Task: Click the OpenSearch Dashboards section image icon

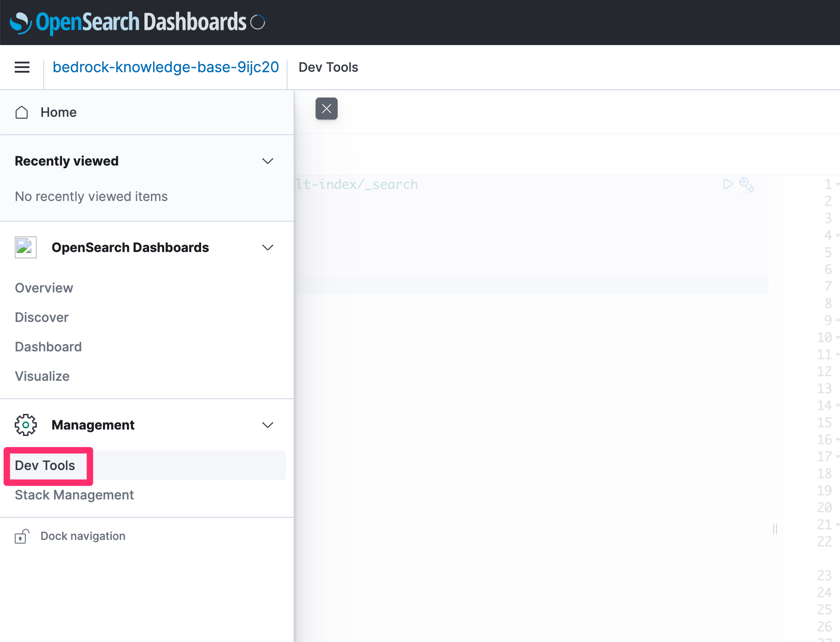Action: click(x=26, y=247)
